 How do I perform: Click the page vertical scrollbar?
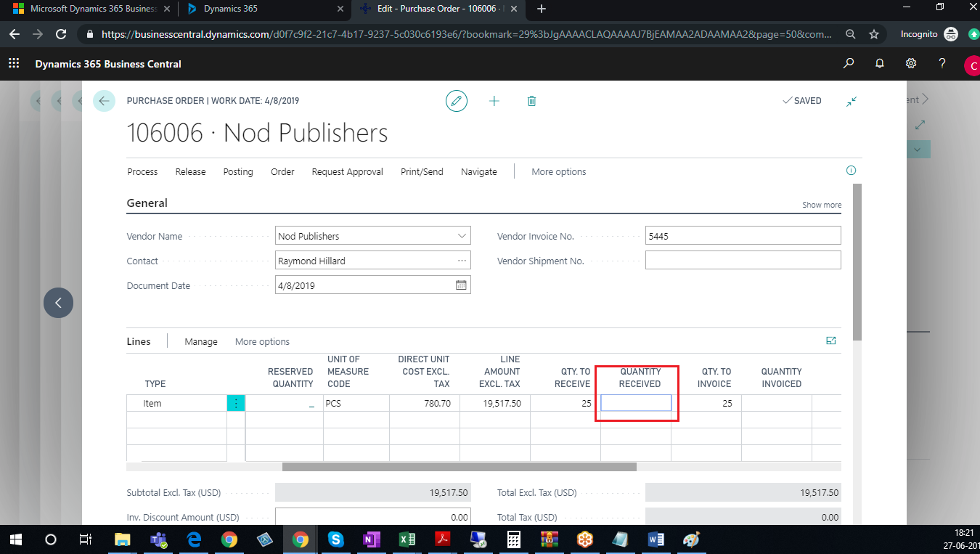point(857,262)
